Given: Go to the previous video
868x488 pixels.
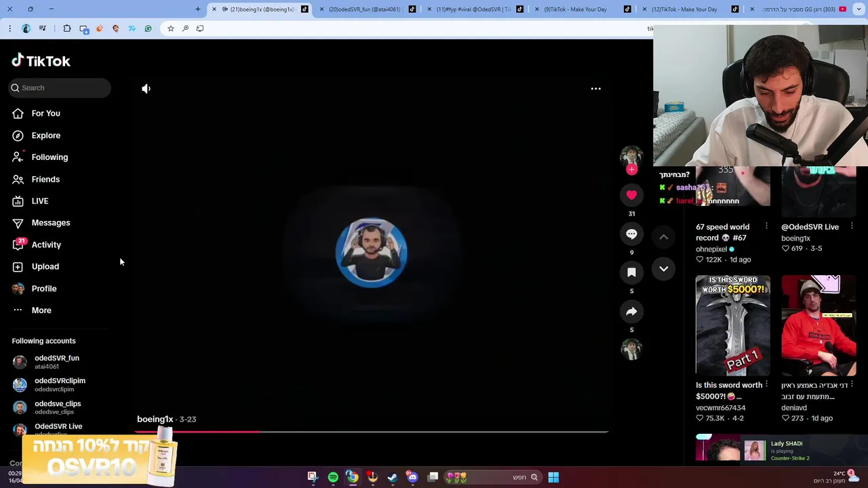Looking at the screenshot, I should [x=664, y=237].
